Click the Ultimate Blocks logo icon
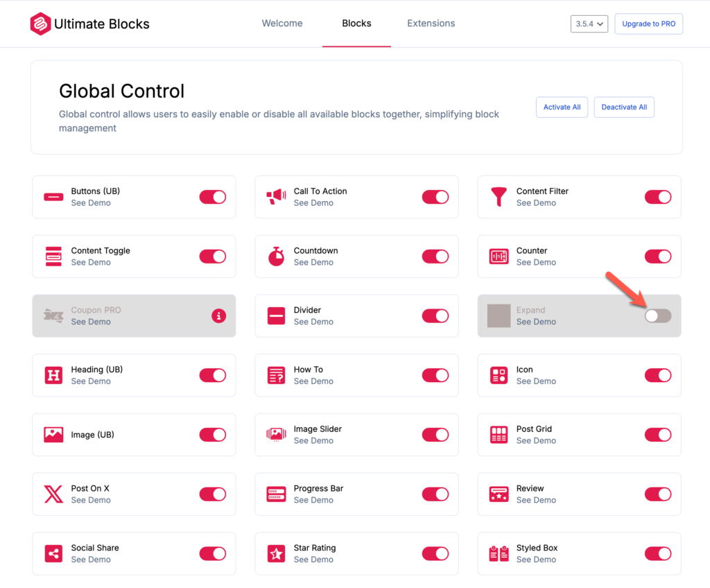The image size is (710, 588). [x=40, y=24]
